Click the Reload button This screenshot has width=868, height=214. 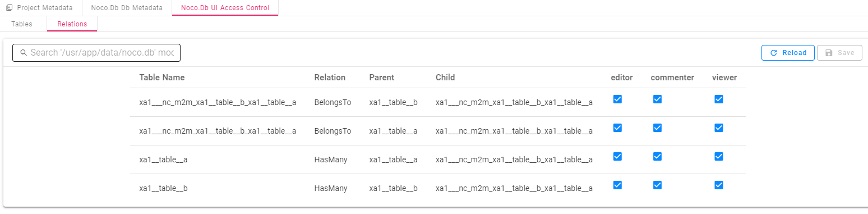click(788, 53)
